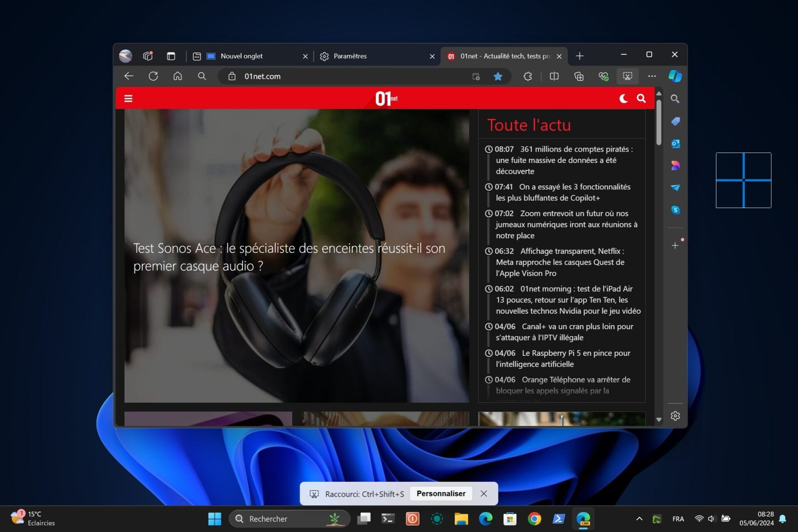Open Outlook from the Edge sidebar
798x532 pixels.
[675, 143]
